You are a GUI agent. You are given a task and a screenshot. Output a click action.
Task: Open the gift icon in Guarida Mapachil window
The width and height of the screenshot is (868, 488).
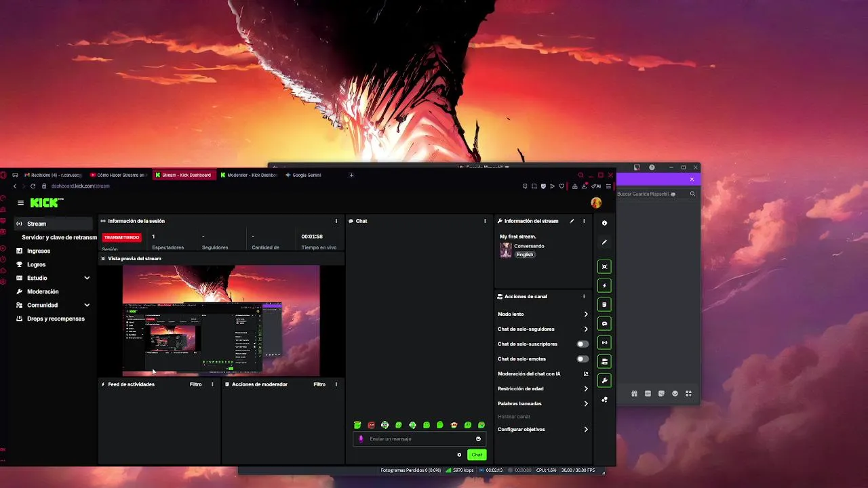click(x=634, y=394)
